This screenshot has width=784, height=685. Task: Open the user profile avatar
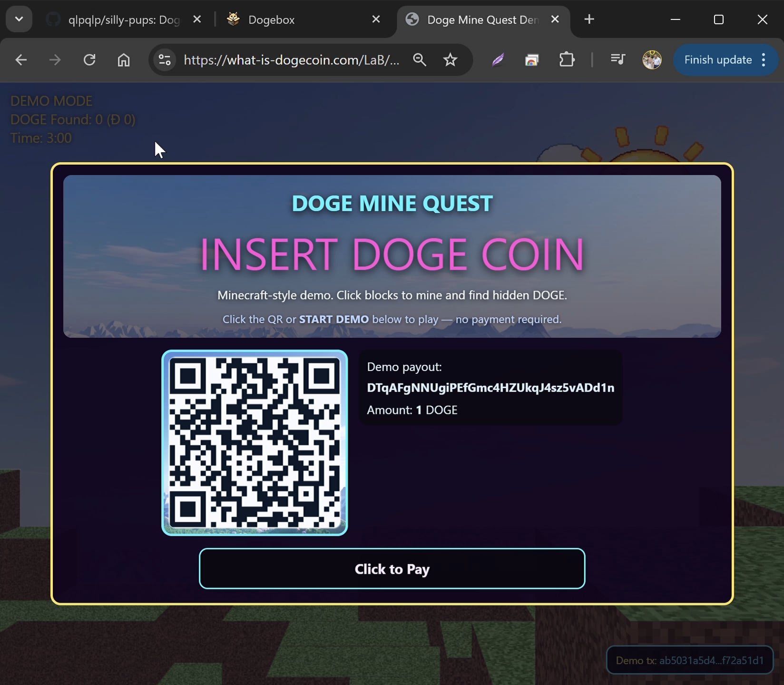click(x=652, y=60)
